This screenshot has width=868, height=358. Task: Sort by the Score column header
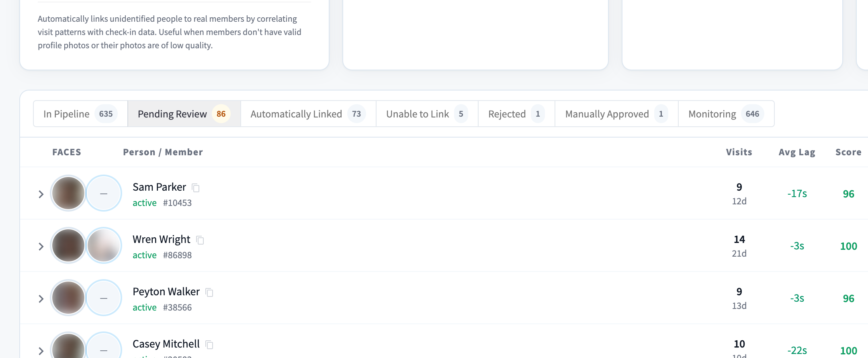coord(848,152)
